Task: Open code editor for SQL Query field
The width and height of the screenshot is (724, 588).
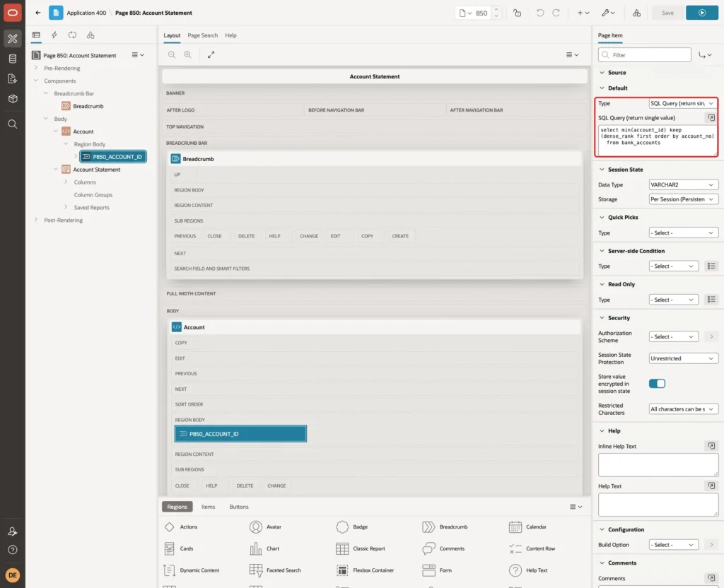Action: point(711,118)
